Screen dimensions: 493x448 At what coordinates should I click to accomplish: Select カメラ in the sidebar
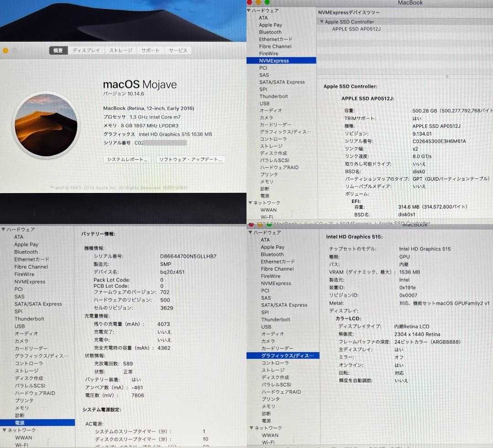point(266,118)
